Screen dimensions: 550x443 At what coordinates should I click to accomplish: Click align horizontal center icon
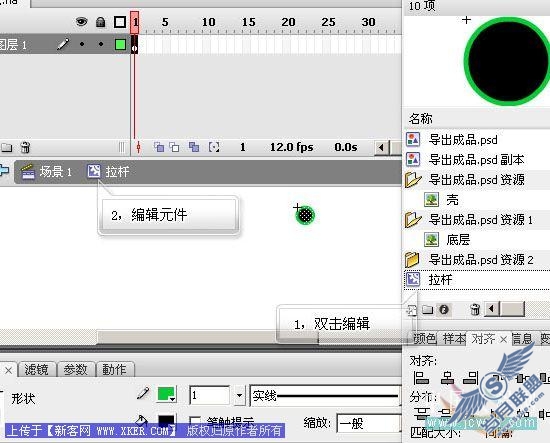pyautogui.click(x=447, y=378)
